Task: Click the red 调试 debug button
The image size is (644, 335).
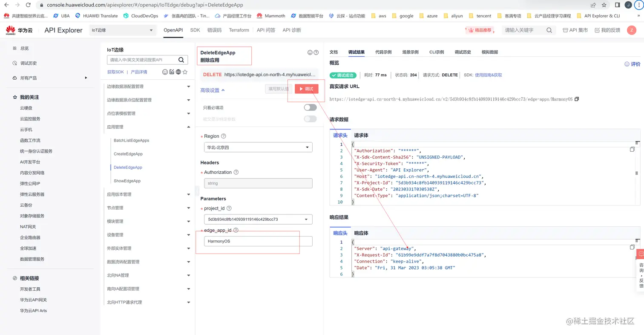Action: [306, 89]
